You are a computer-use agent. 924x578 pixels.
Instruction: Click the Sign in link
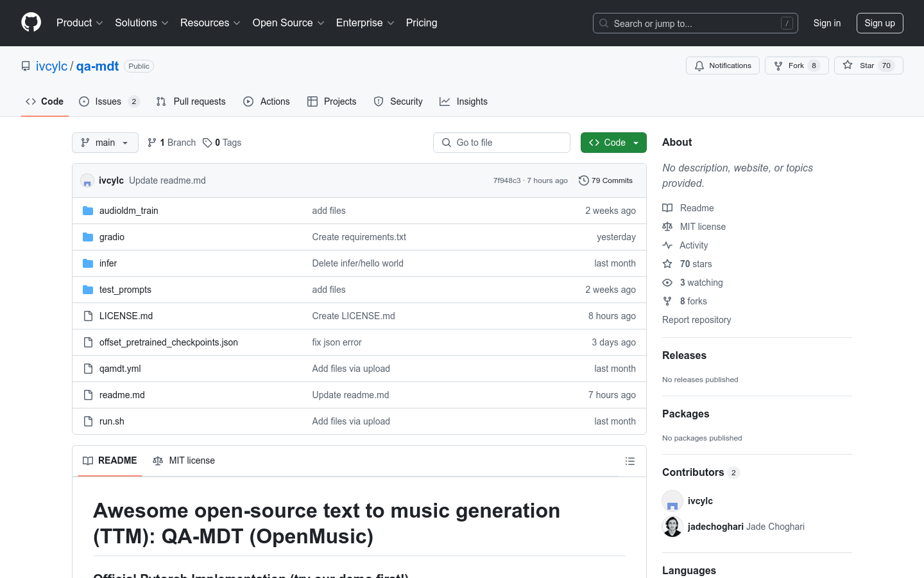click(x=827, y=23)
